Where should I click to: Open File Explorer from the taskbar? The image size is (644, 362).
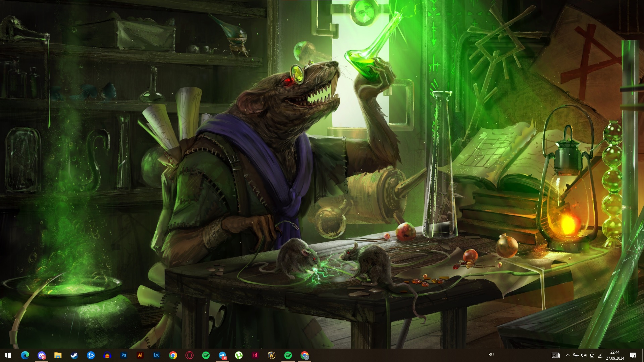pos(58,355)
